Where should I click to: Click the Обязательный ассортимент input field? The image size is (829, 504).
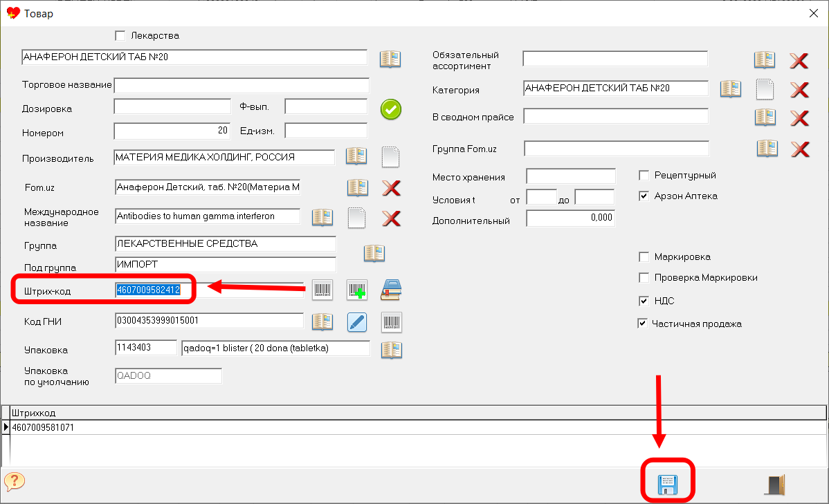[615, 59]
